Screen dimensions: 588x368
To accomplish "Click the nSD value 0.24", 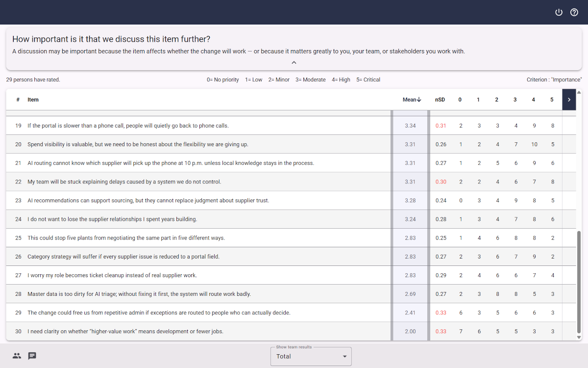I will (441, 200).
